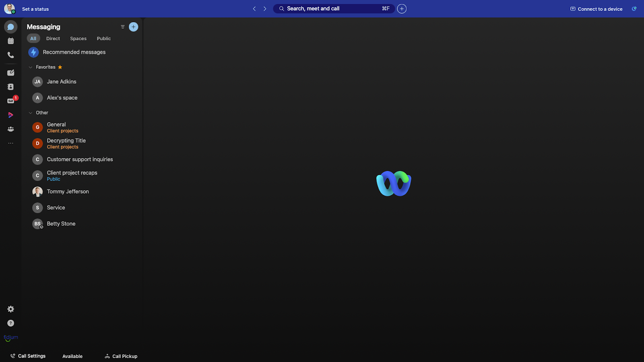The width and height of the screenshot is (644, 362).
Task: Click the JA avatar for Jane Adkins
Action: [x=37, y=82]
